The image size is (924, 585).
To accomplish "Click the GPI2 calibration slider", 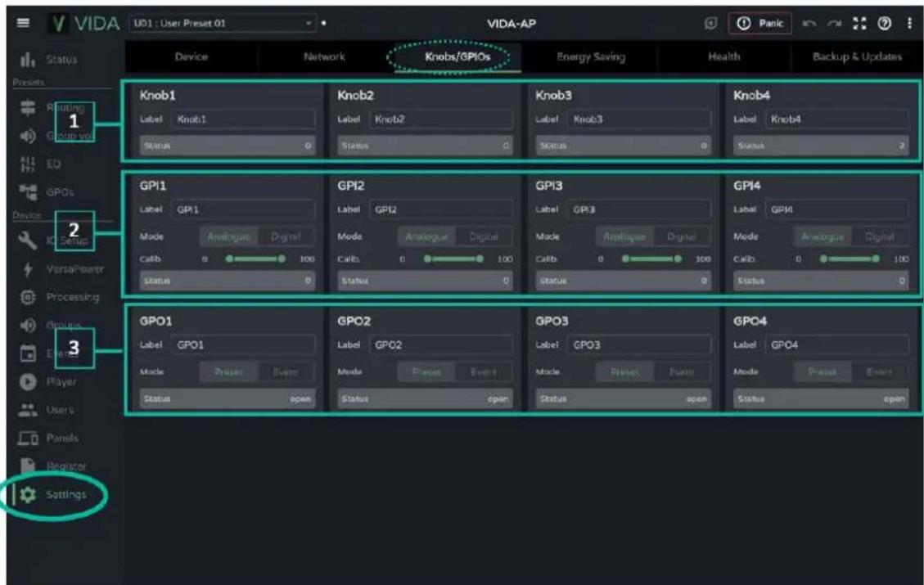I will coord(453,259).
